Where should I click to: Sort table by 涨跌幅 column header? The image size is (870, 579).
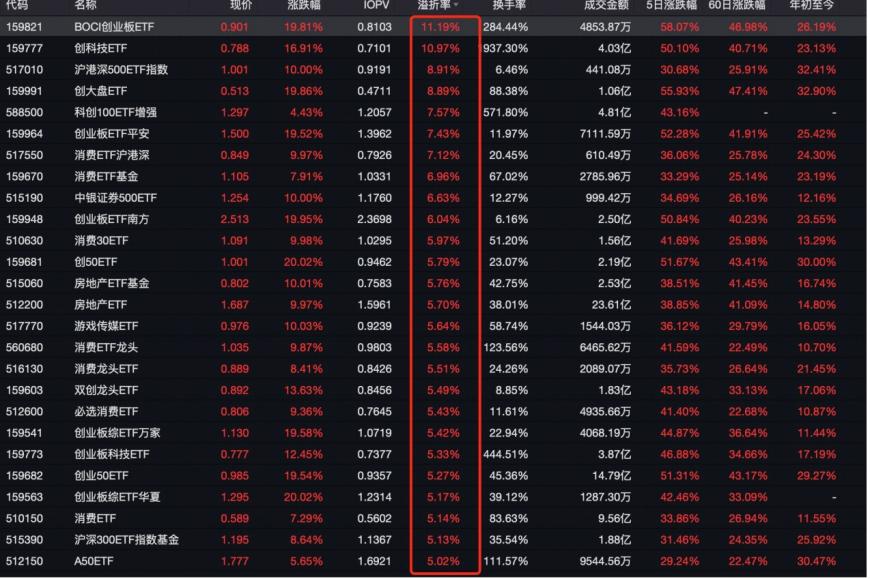tap(304, 5)
